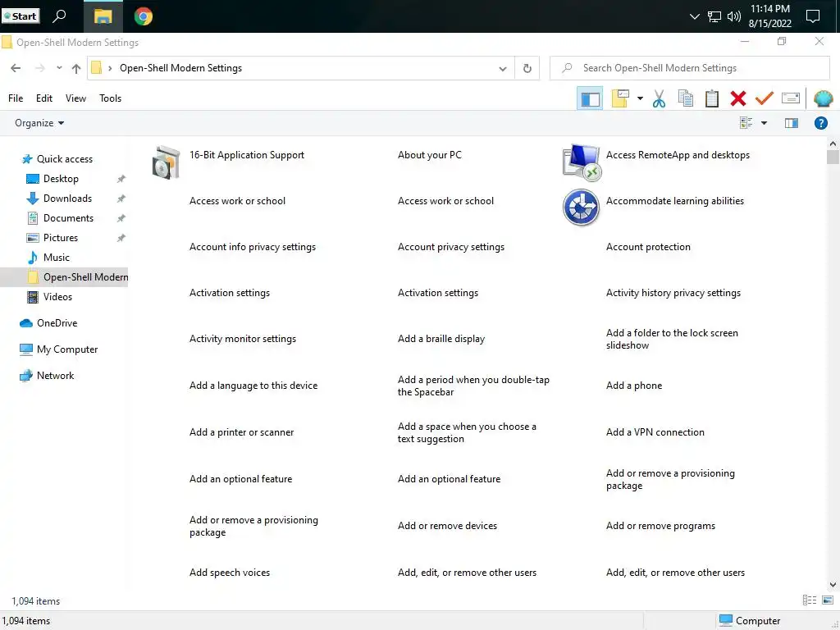Select Add speech voices item

tap(230, 573)
